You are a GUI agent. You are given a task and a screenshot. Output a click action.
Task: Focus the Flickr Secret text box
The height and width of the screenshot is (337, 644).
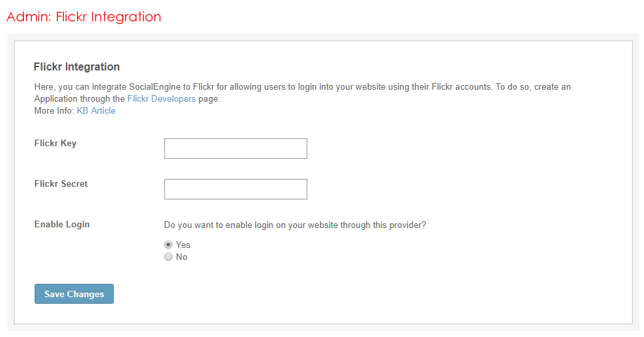(x=236, y=189)
